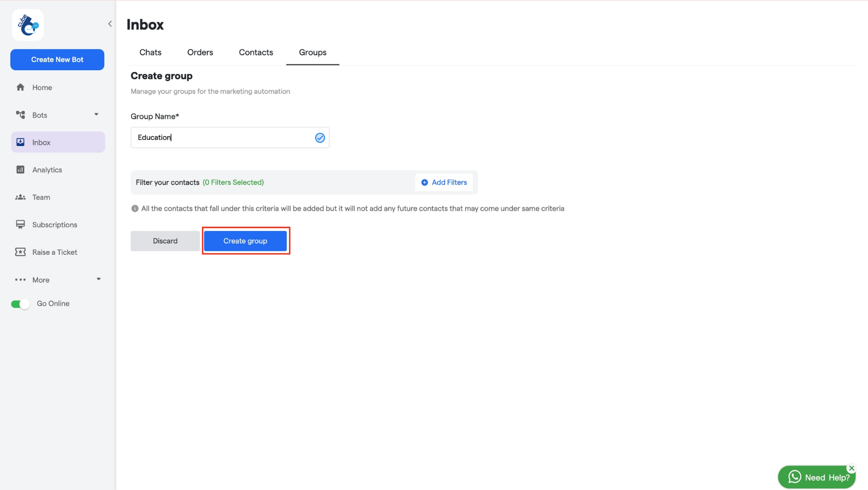Click the Home house icon
868x490 pixels.
pos(20,87)
